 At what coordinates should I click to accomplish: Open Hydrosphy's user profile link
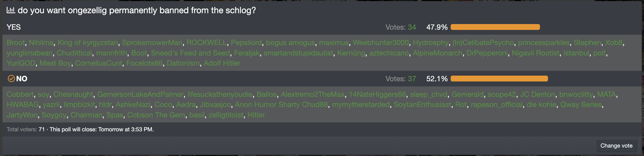431,42
